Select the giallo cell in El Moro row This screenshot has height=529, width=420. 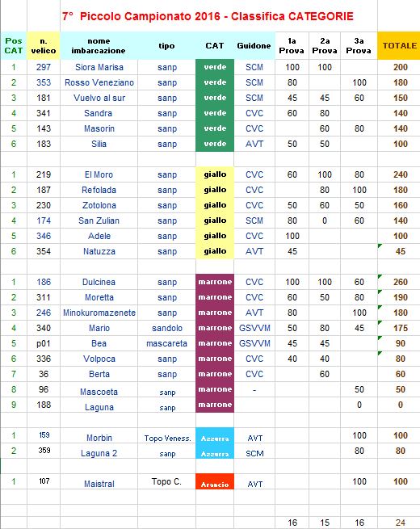click(x=215, y=174)
